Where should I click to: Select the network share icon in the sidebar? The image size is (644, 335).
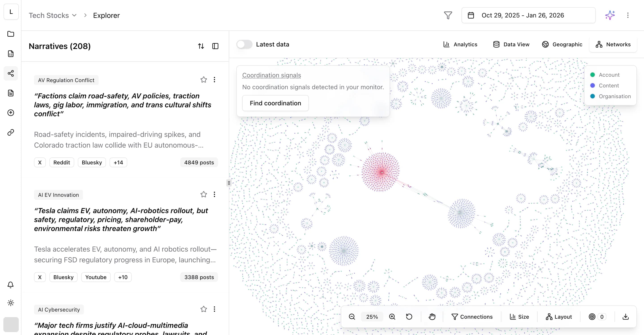point(11,73)
